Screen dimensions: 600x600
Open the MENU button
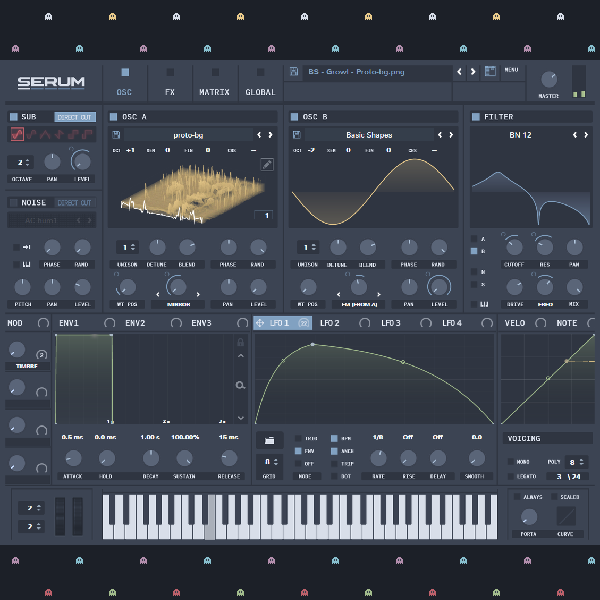click(x=512, y=70)
